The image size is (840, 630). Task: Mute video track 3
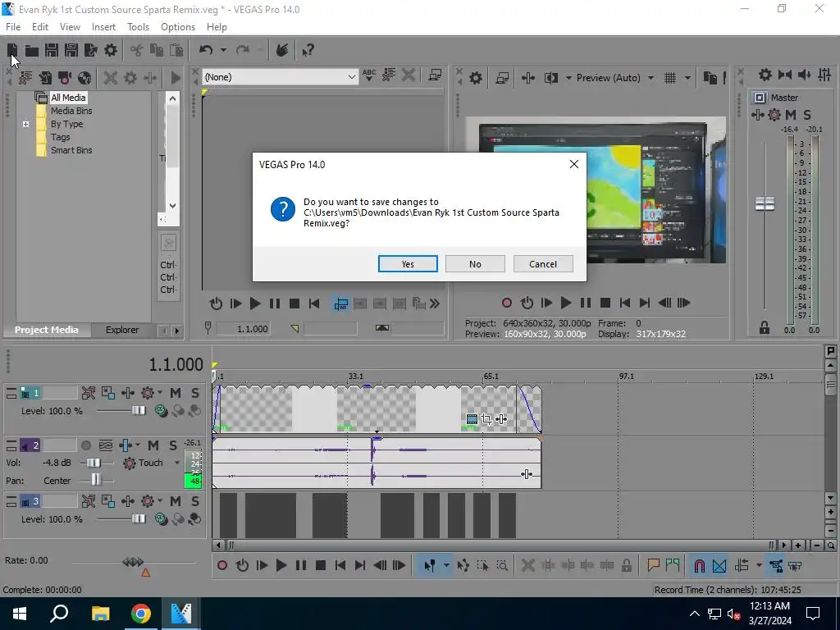(176, 501)
